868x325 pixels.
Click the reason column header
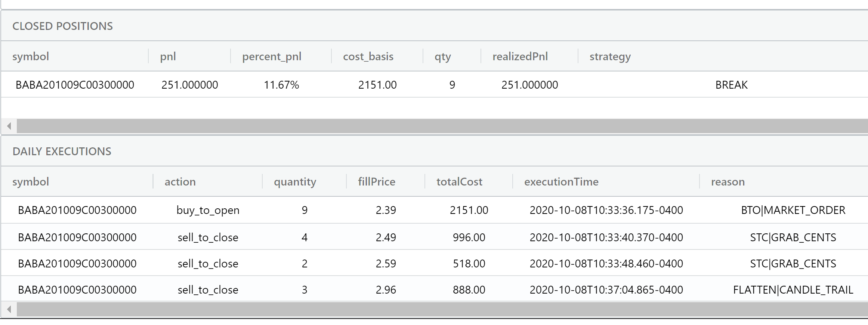[x=728, y=182]
